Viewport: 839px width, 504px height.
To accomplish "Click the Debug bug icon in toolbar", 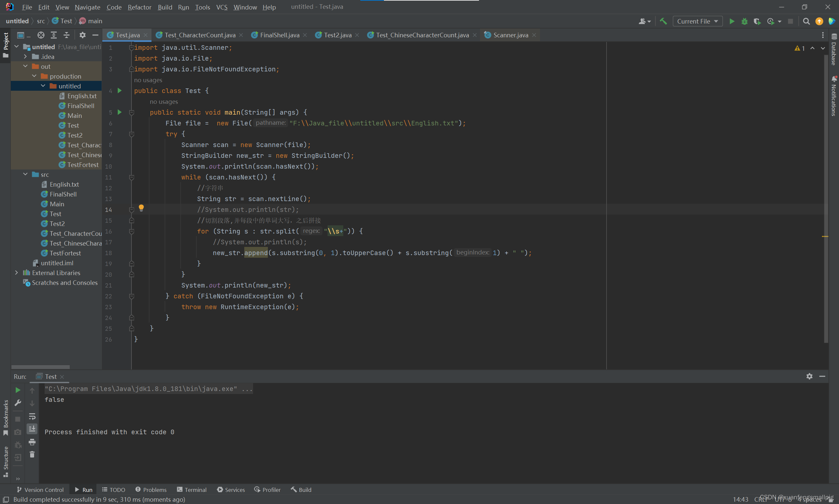I will pyautogui.click(x=744, y=21).
